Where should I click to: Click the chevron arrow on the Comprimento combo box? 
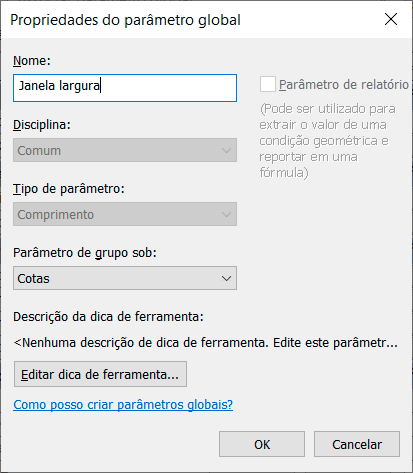point(226,214)
